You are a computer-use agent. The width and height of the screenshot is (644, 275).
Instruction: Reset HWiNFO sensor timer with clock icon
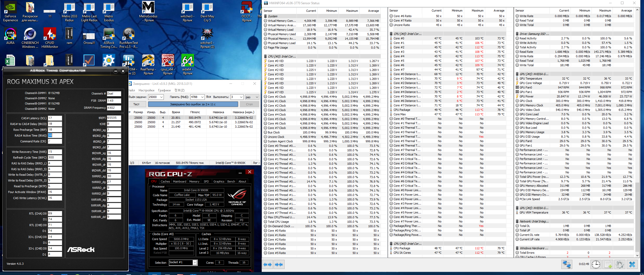[596, 264]
